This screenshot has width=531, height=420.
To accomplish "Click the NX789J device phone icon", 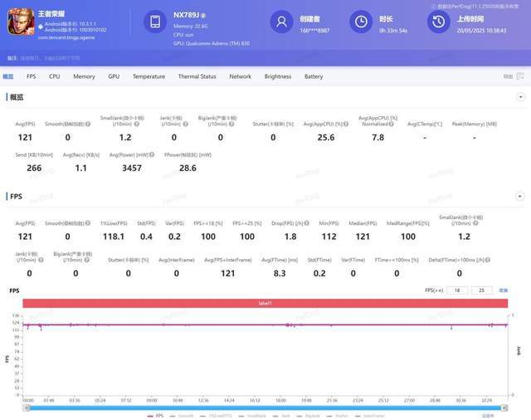I will [x=155, y=22].
